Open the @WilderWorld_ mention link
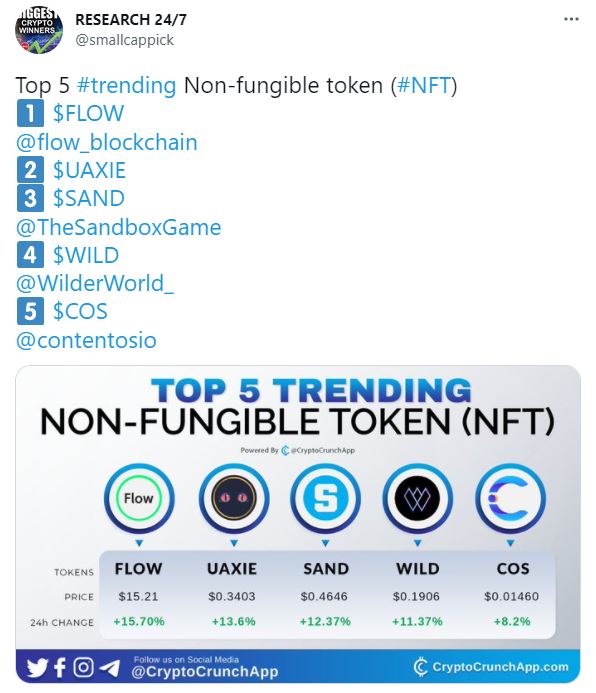Screen dimensions: 596x693 tap(95, 283)
